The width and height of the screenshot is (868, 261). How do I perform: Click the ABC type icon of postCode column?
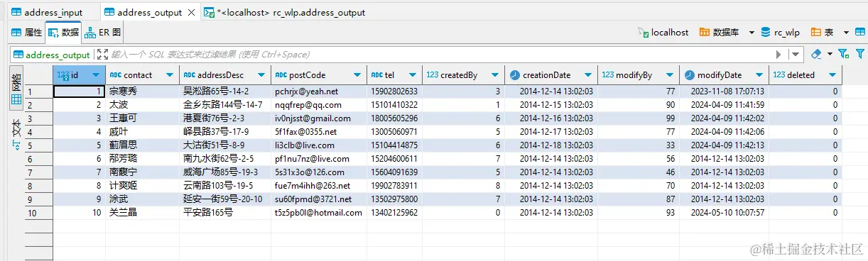click(281, 75)
